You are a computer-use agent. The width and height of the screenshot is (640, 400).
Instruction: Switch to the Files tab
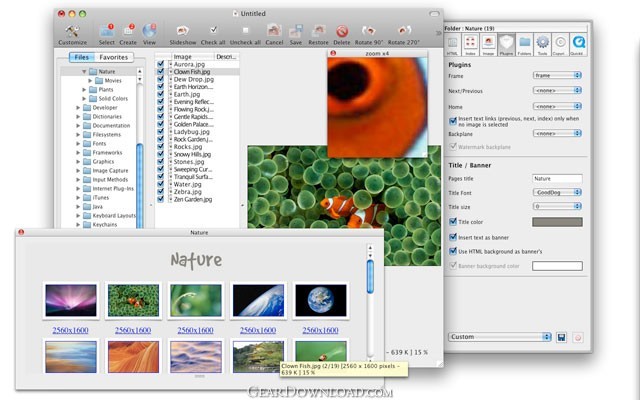(x=81, y=57)
